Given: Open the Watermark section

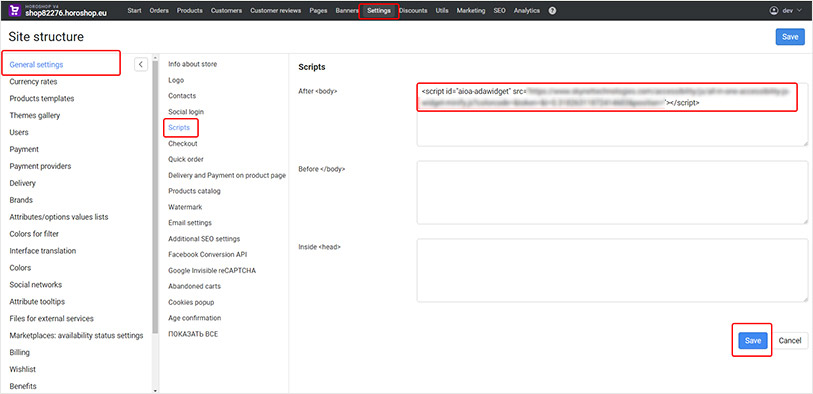Looking at the screenshot, I should [185, 207].
